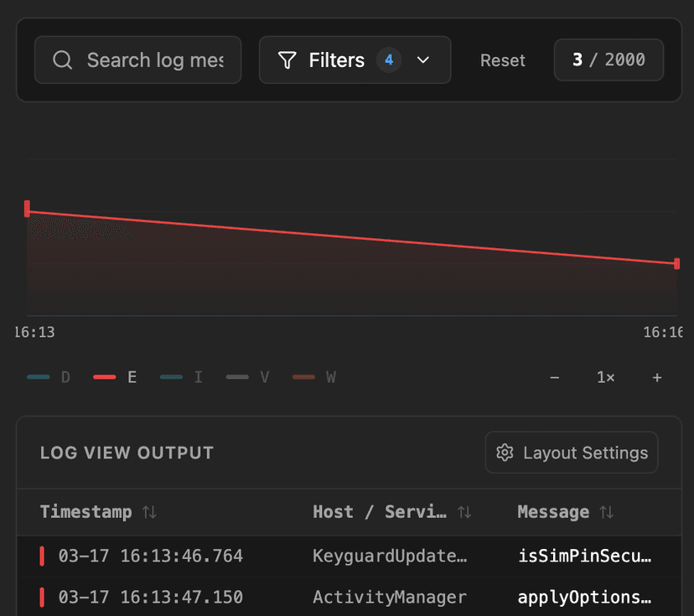Toggle the I level legend series
Screen dimensions: 694x616
pyautogui.click(x=182, y=377)
